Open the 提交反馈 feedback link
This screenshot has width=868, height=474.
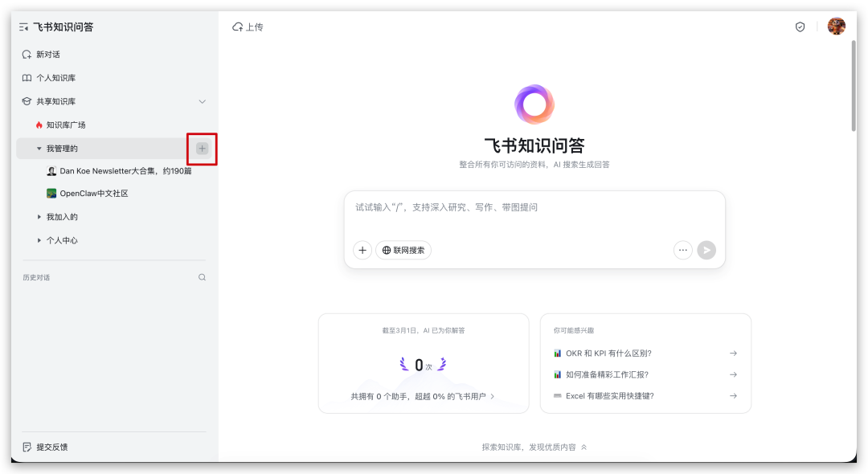(51, 447)
